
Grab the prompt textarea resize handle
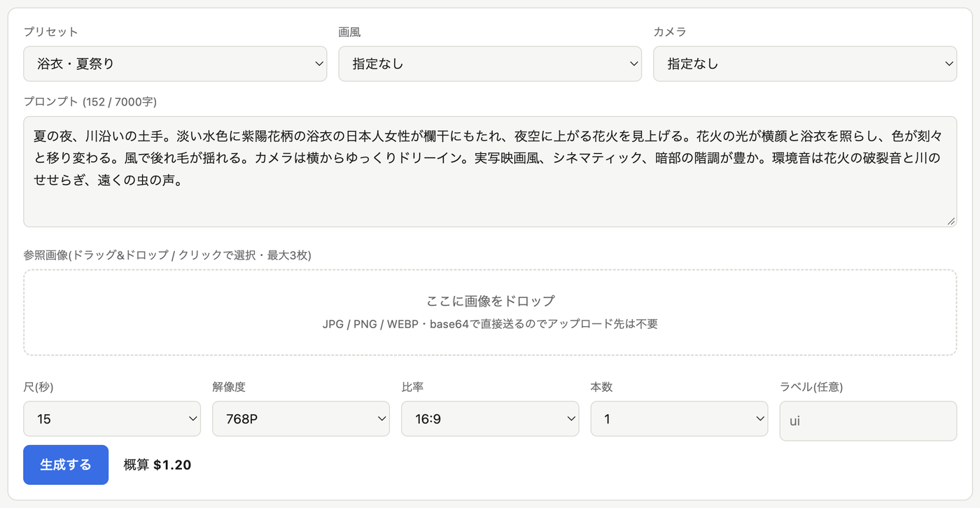coord(951,221)
